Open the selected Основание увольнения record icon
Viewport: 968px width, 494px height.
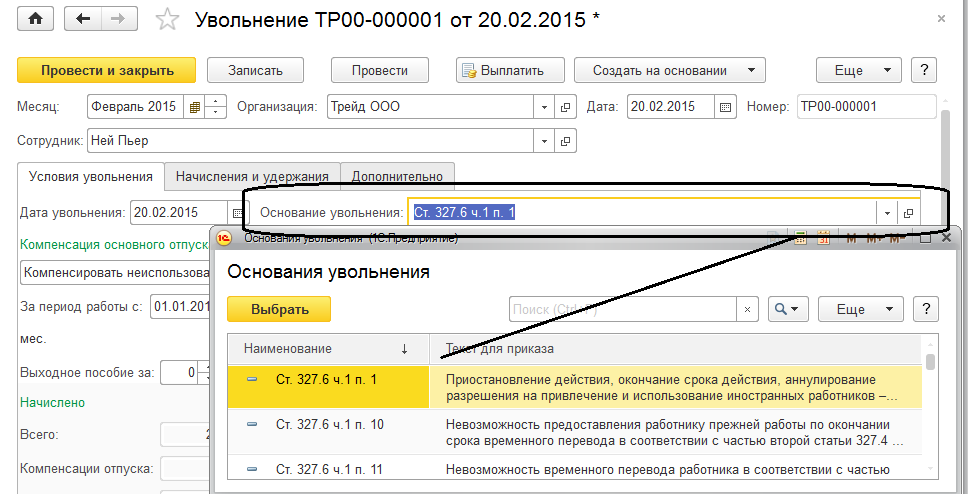(x=908, y=213)
